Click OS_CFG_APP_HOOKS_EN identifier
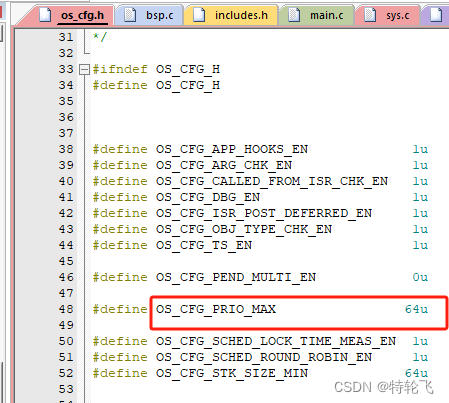This screenshot has width=449, height=403. [232, 150]
